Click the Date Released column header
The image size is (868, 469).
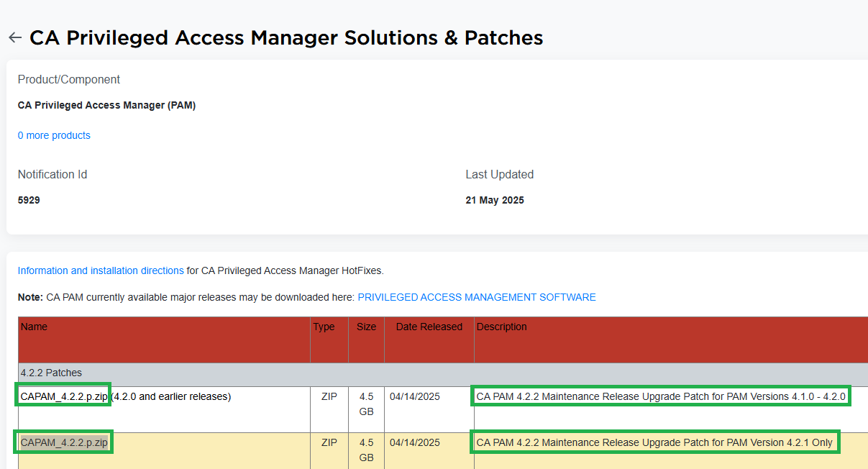(429, 327)
